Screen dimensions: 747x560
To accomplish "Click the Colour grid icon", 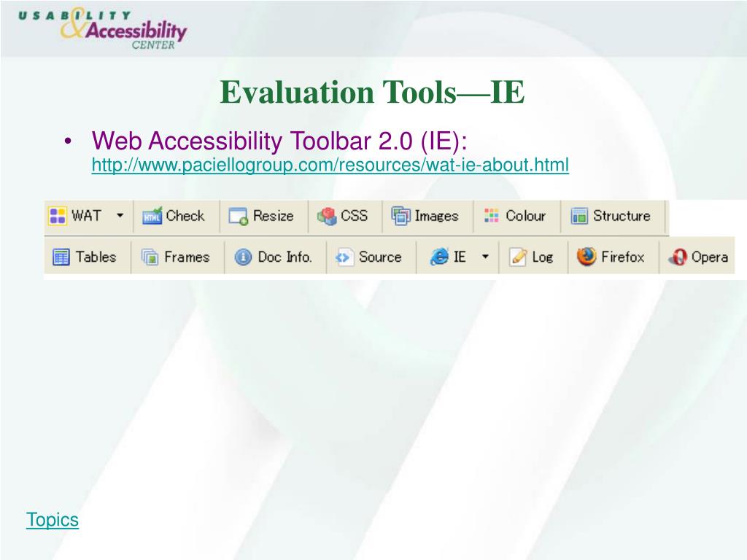I will pos(491,216).
